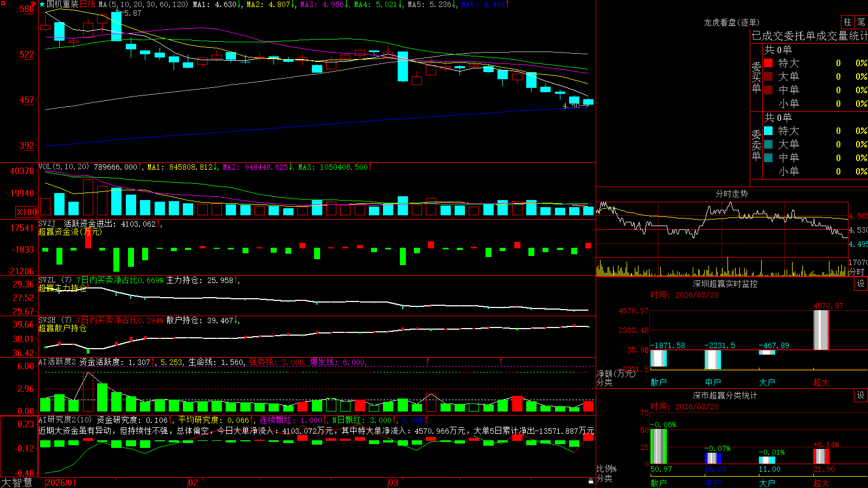Click the 中户 bar valued -2231.5
The image size is (868, 488).
point(713,360)
